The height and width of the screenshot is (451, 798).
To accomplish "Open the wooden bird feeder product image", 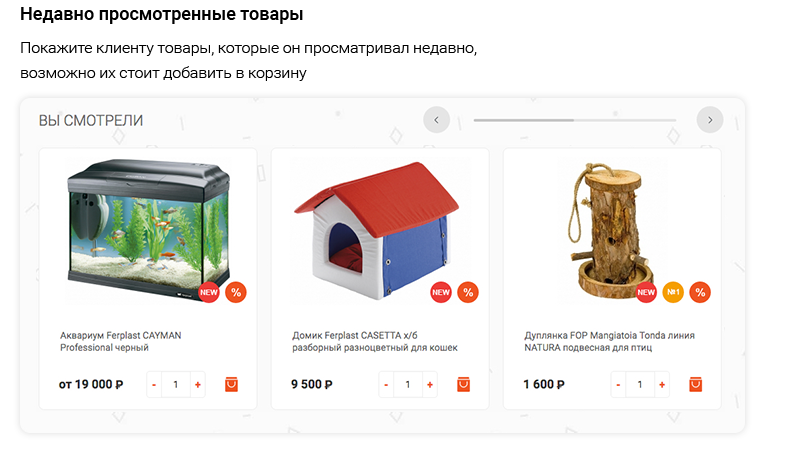I will coord(611,232).
